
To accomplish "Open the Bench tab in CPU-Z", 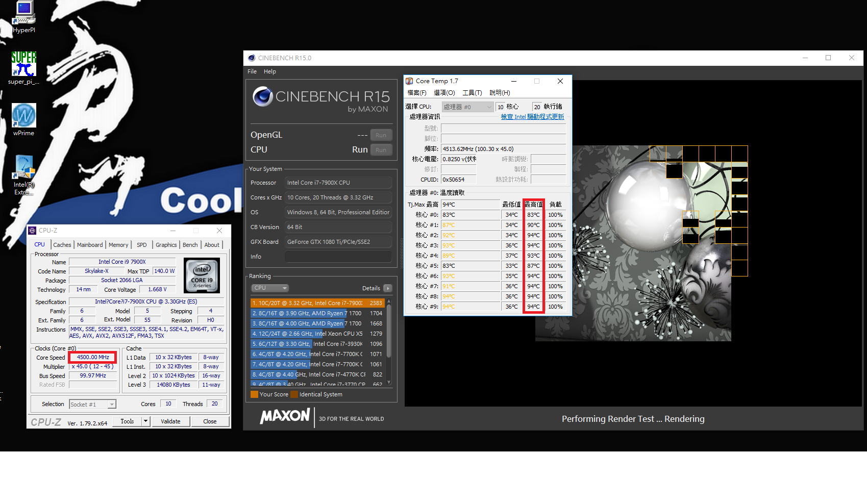I will coord(190,245).
